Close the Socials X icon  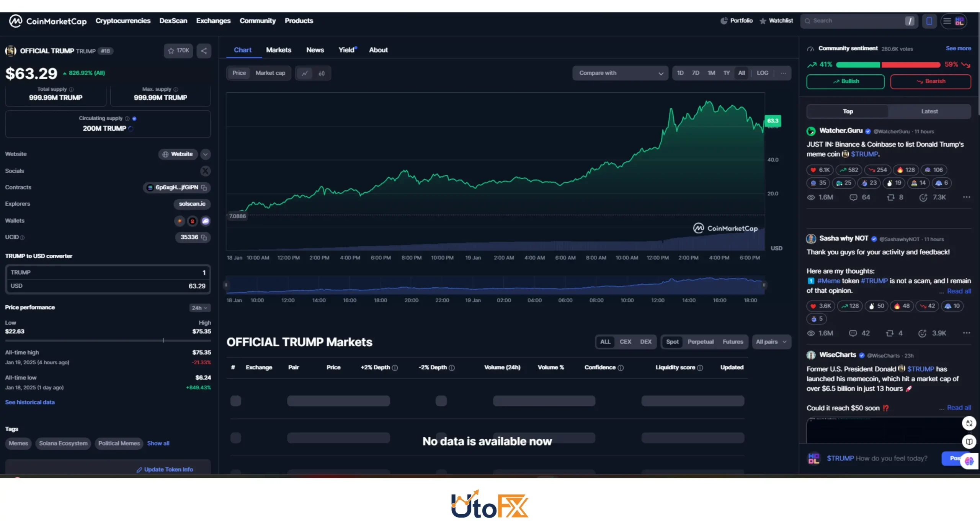coord(206,171)
